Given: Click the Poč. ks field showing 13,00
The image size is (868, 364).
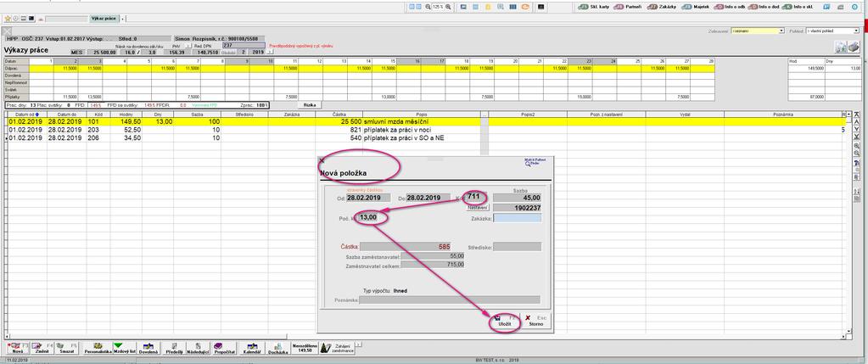Looking at the screenshot, I should (367, 218).
